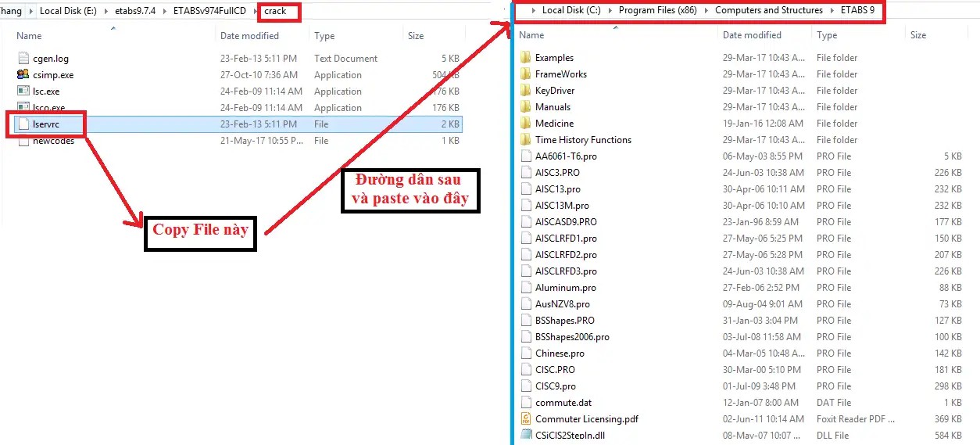Screen dimensions: 980x445
Task: Select the lsco.exe file name
Action: pos(48,108)
